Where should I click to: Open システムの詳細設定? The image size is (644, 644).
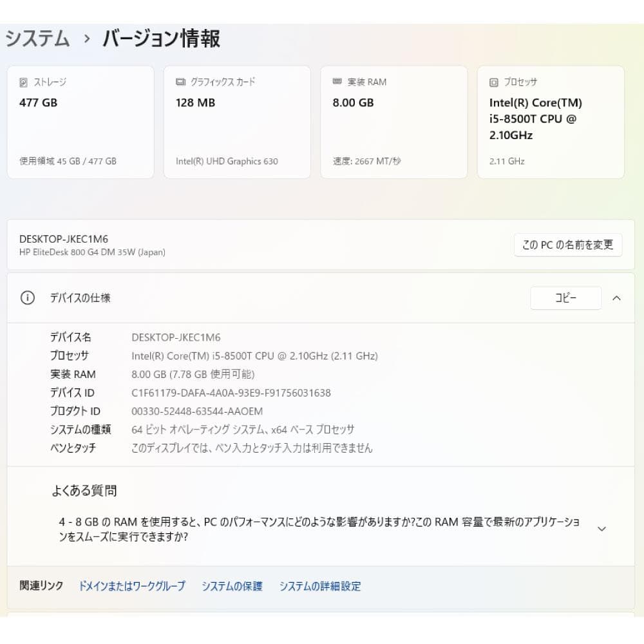pyautogui.click(x=320, y=586)
